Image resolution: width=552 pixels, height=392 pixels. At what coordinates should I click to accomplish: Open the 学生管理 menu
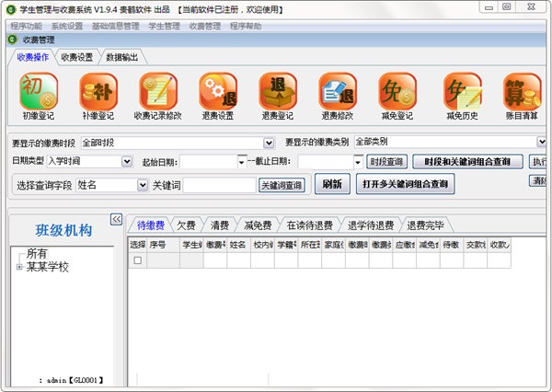[164, 26]
